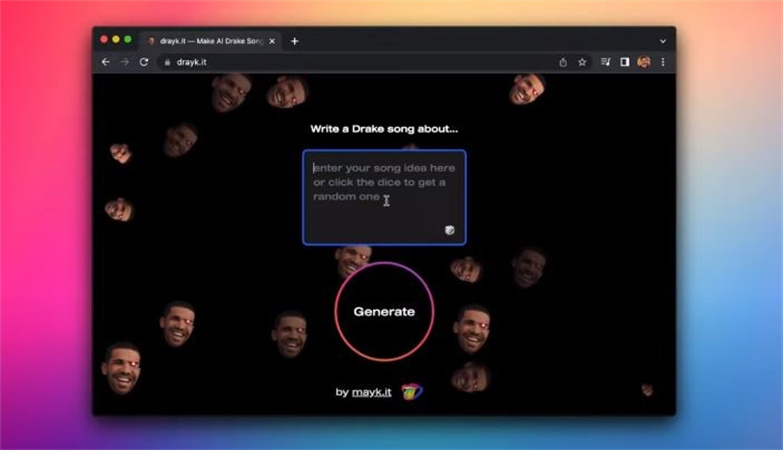Click the browser forward arrow
The height and width of the screenshot is (450, 783).
[x=124, y=62]
